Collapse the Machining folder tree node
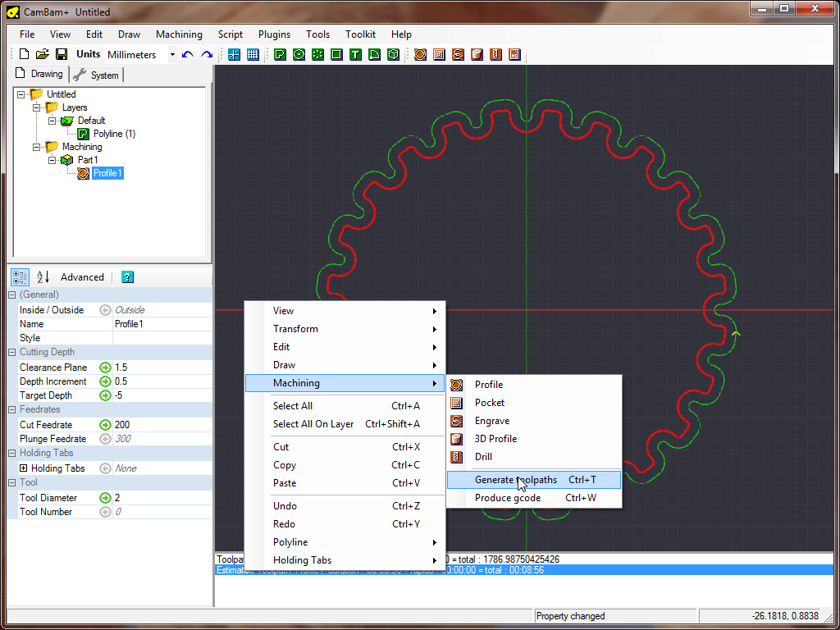The image size is (840, 630). click(37, 147)
